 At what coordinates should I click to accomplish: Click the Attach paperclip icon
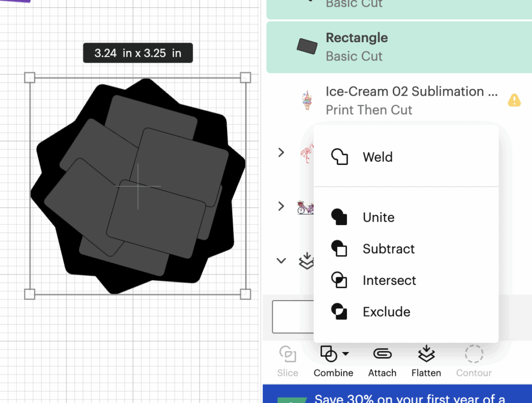382,354
